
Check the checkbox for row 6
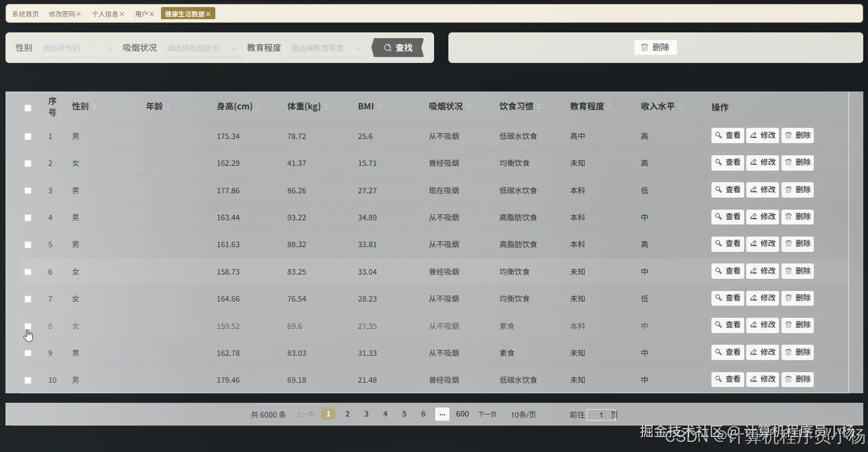[28, 272]
